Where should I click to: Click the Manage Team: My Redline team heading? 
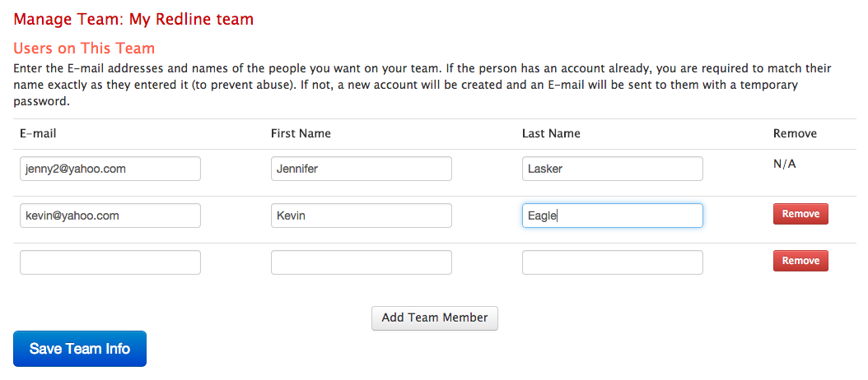(133, 20)
